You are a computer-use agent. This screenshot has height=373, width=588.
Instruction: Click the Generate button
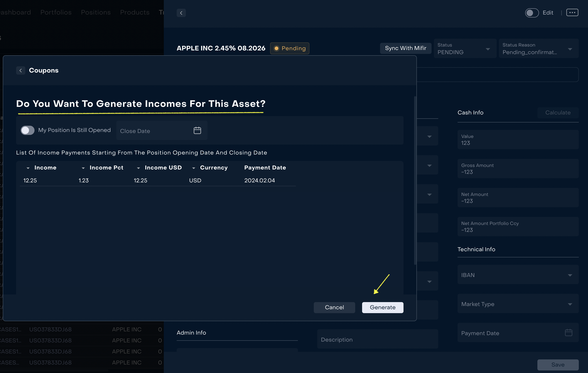pos(382,307)
